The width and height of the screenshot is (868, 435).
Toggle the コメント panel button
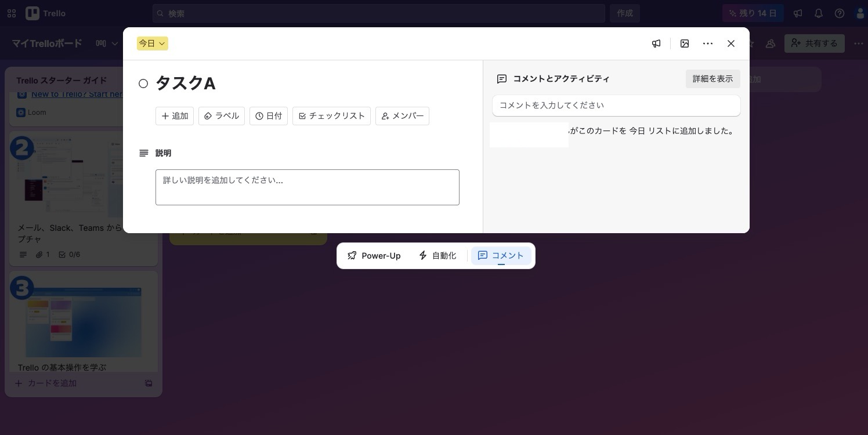tap(501, 256)
